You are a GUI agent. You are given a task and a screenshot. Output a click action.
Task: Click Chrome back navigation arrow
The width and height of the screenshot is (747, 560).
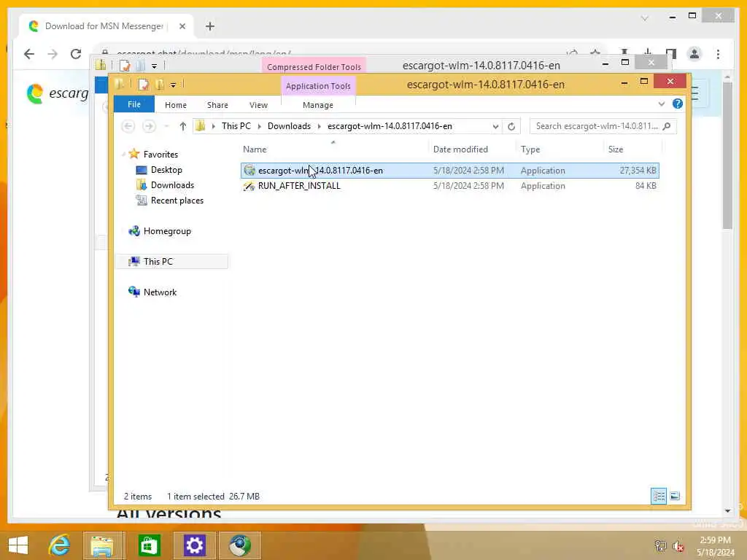[x=29, y=54]
